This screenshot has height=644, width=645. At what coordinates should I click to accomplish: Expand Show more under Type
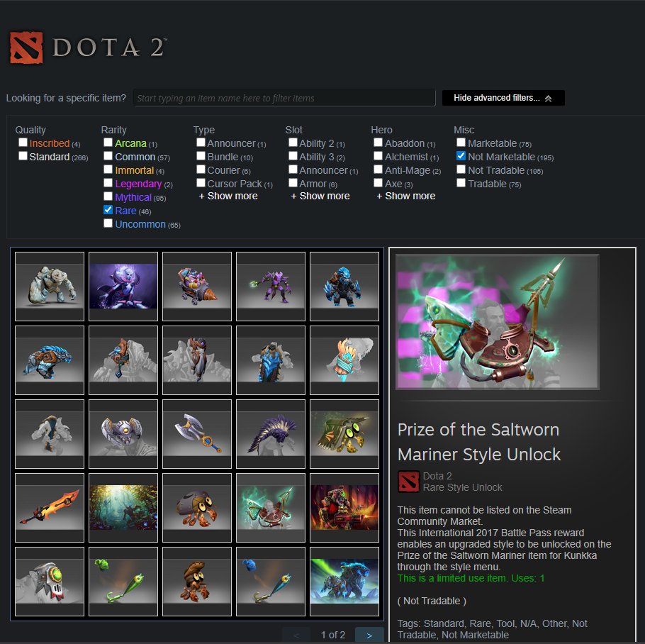(228, 196)
